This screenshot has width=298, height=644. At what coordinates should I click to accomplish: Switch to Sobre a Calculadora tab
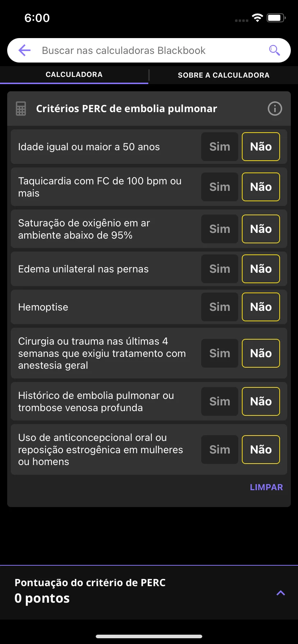click(223, 75)
